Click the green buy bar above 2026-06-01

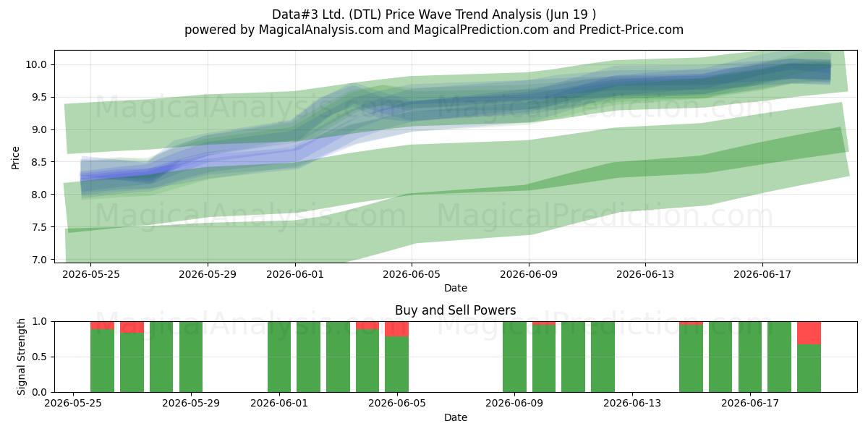click(x=279, y=357)
